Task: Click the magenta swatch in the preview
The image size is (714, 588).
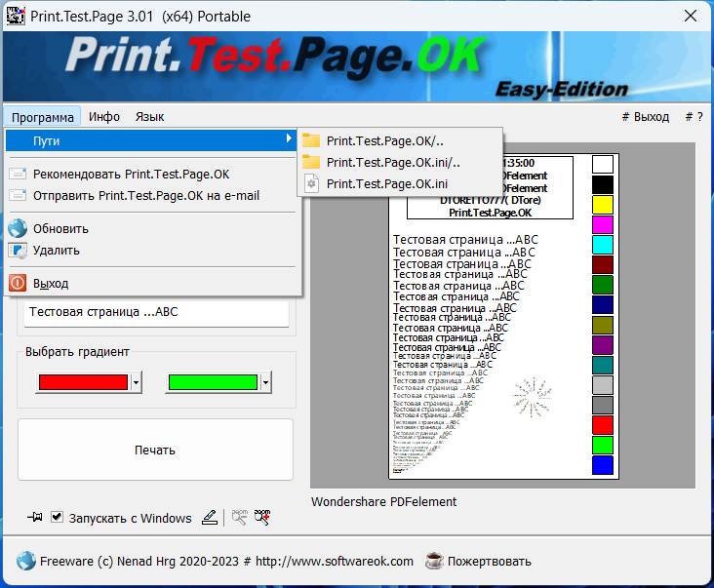Action: point(603,224)
